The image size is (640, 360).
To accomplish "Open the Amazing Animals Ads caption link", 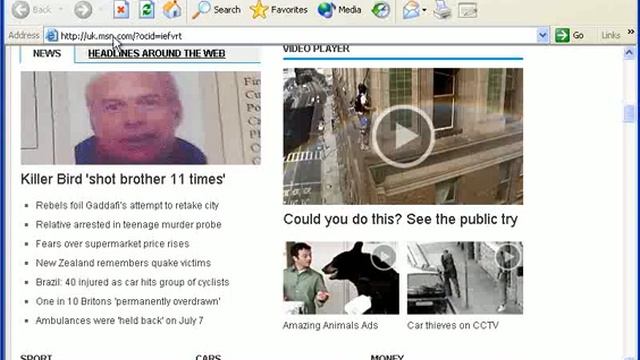I will pos(330,325).
